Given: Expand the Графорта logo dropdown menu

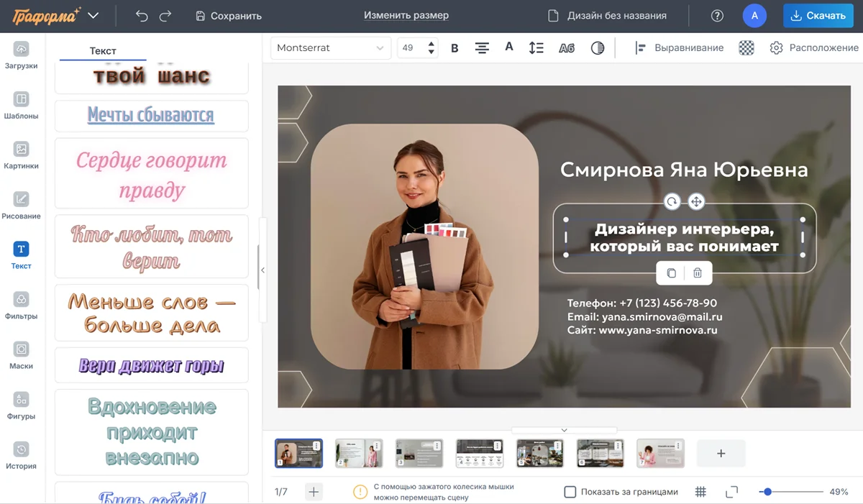Looking at the screenshot, I should point(93,16).
